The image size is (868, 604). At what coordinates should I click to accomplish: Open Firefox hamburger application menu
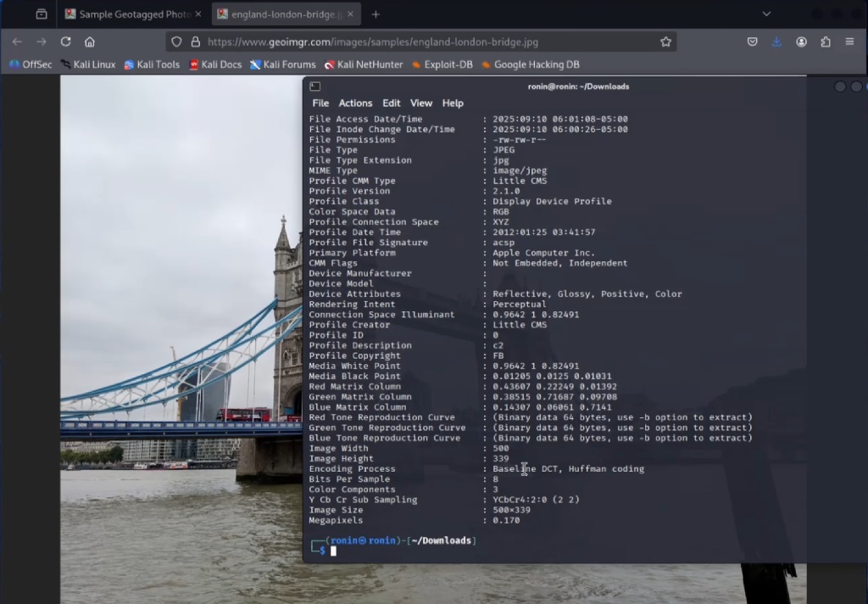(x=849, y=42)
